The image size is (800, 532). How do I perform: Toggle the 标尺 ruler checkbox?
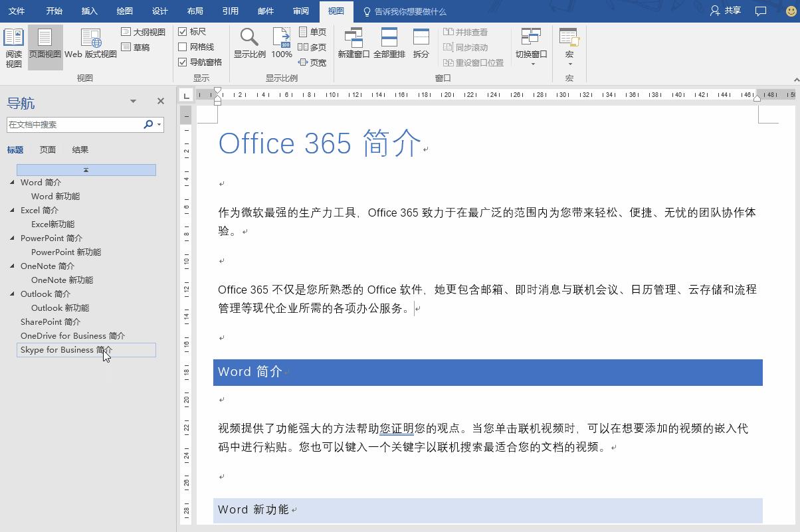tap(183, 31)
